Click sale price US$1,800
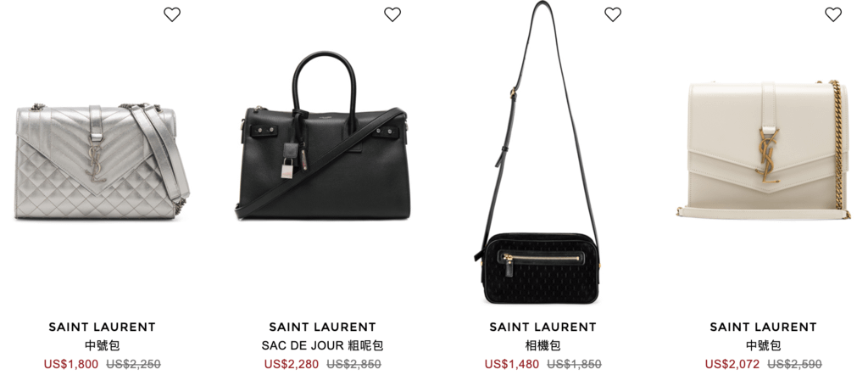This screenshot has height=375, width=868. (x=71, y=365)
